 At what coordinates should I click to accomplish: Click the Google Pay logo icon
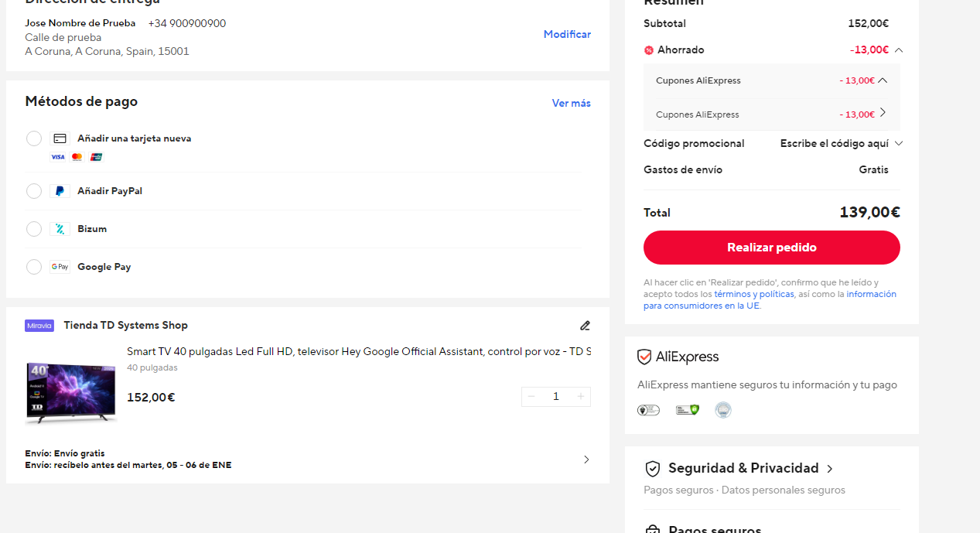tap(60, 267)
